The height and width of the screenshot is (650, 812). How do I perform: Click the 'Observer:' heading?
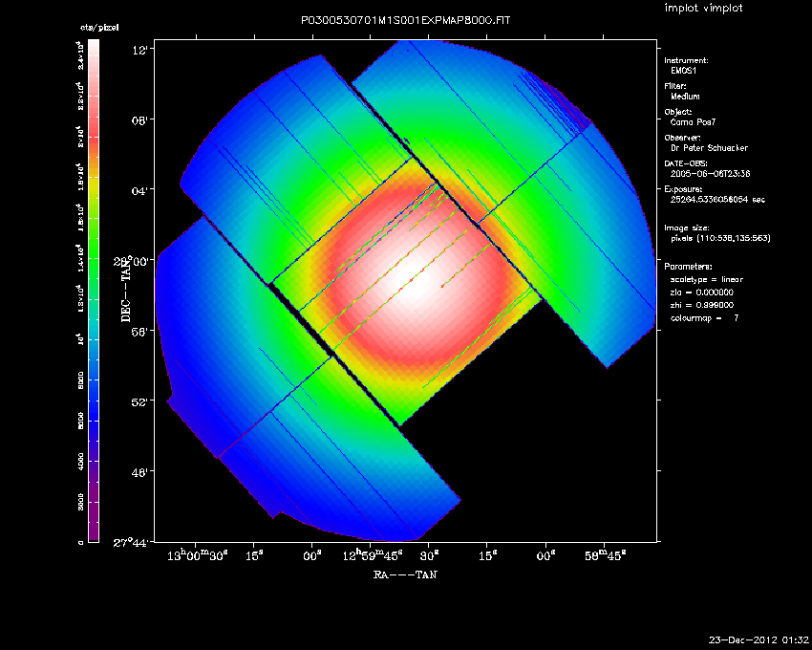682,138
